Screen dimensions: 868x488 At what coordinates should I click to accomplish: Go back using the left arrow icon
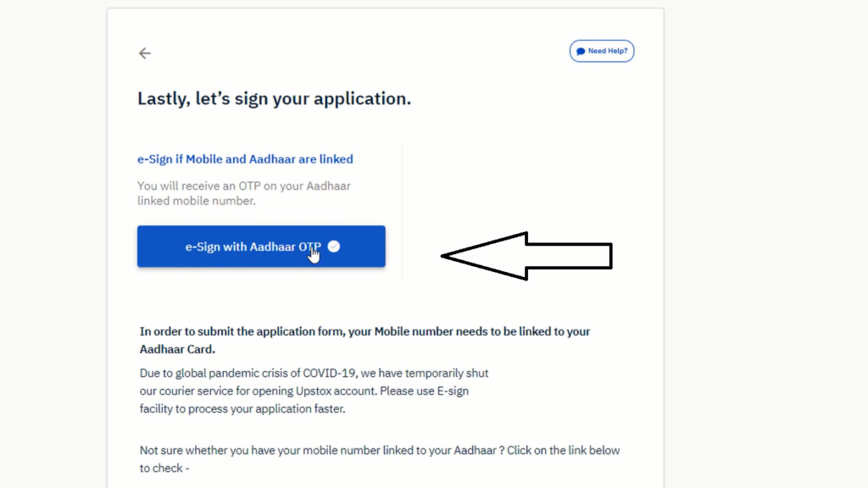144,53
